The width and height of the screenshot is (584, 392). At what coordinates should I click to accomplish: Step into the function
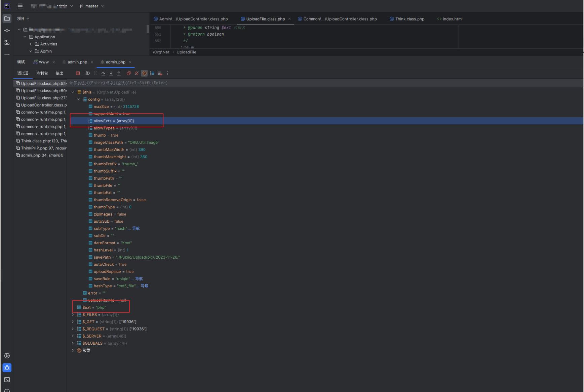coord(111,73)
